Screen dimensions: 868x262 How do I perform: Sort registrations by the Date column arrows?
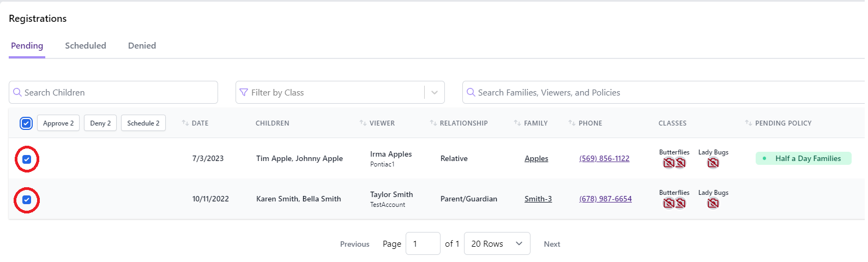185,123
